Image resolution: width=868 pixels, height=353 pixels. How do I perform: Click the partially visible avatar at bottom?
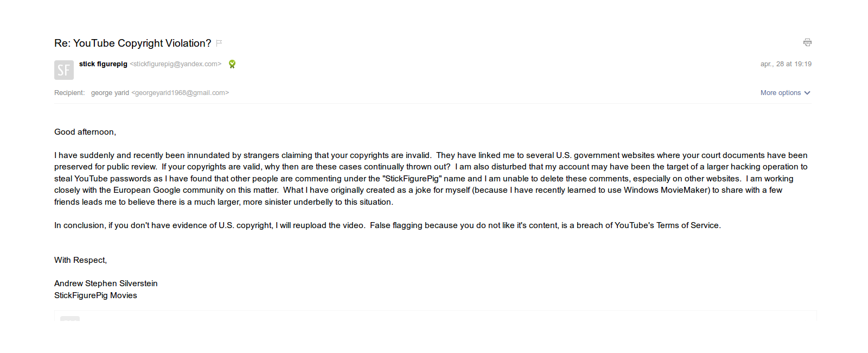[x=70, y=318]
